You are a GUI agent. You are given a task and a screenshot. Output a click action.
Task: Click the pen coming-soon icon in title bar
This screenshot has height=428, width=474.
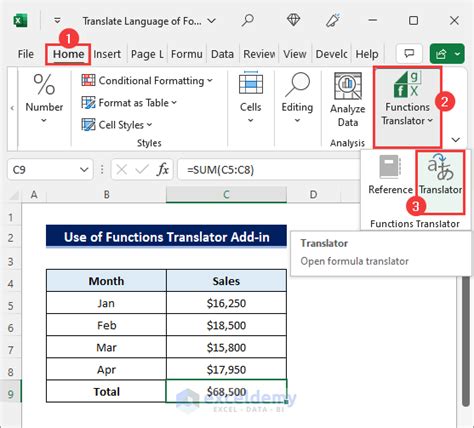click(x=333, y=20)
